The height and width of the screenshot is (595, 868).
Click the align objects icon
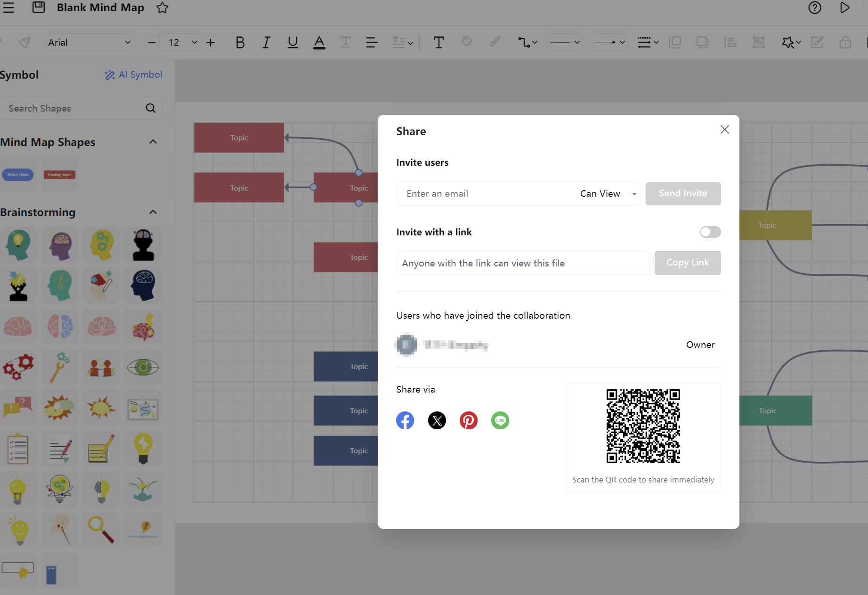click(x=730, y=42)
